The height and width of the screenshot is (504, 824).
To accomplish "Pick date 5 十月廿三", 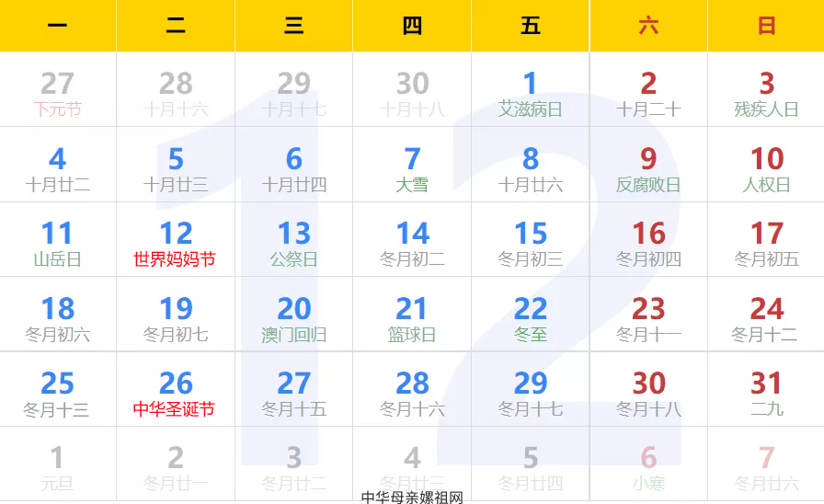I will tap(176, 165).
